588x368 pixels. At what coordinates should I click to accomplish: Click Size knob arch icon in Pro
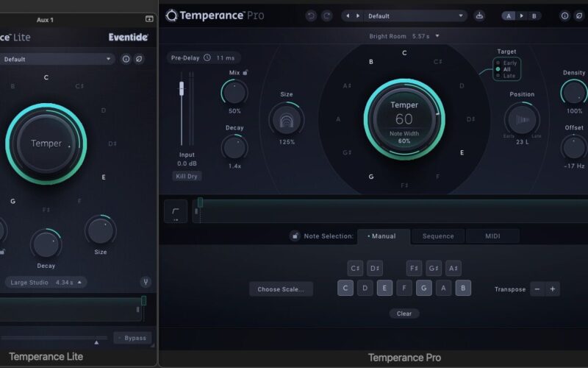(x=287, y=120)
